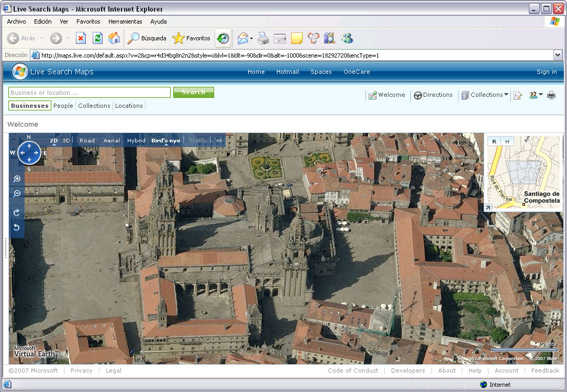Switch map to 3D mode
567x392 pixels.
tap(66, 140)
